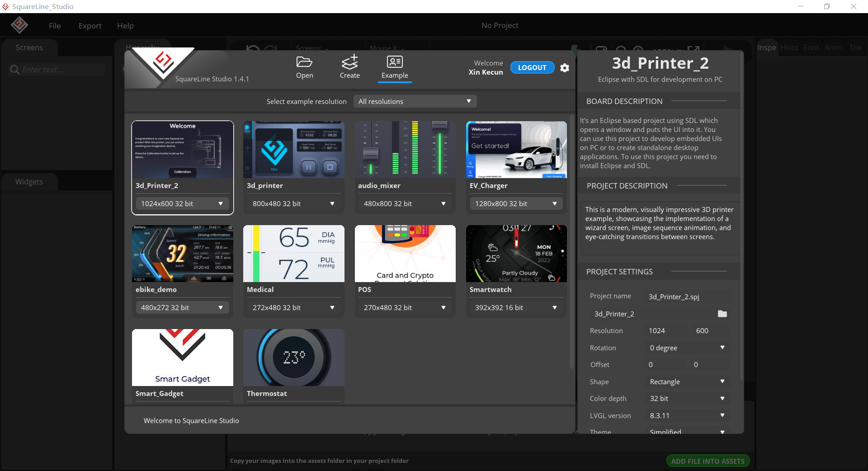Click the first Offset value field
Screen dimensions: 868x471
tap(665, 365)
